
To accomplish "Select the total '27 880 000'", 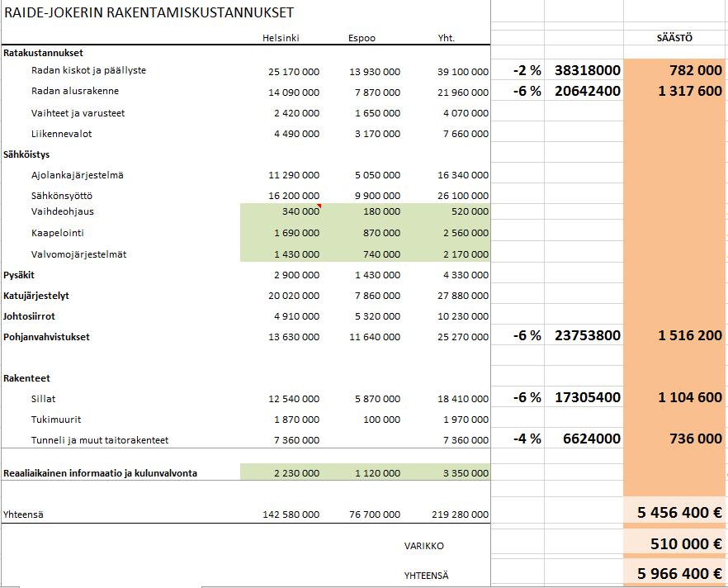I will (463, 296).
